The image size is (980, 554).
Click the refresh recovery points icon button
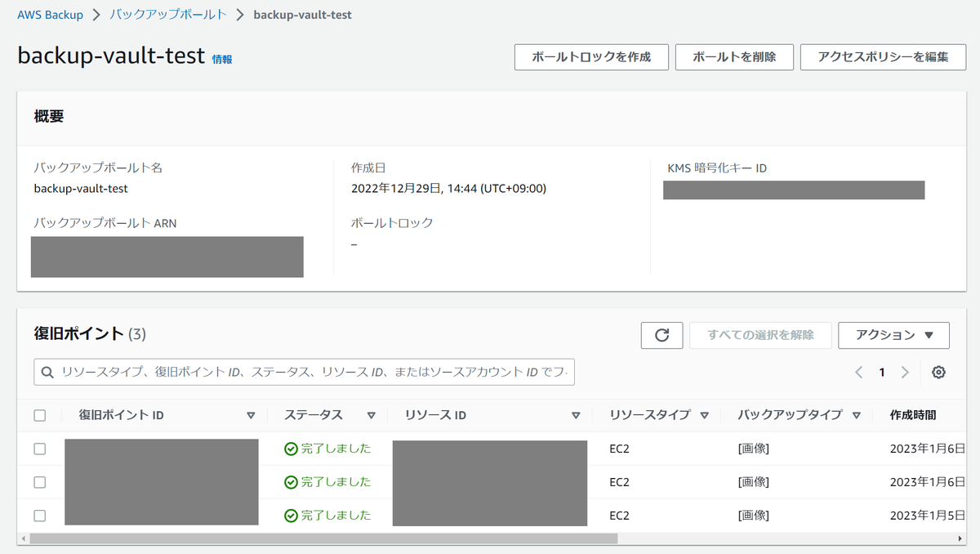[x=662, y=335]
